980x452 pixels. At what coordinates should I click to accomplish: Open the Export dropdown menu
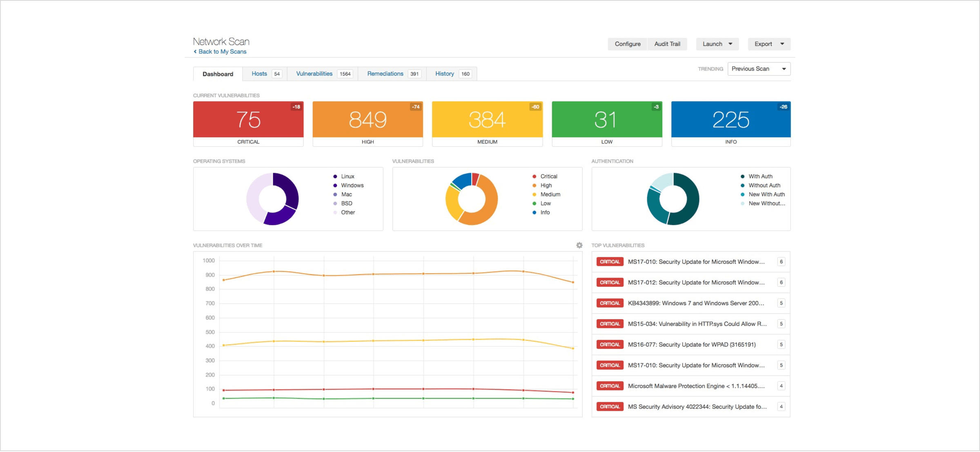769,44
